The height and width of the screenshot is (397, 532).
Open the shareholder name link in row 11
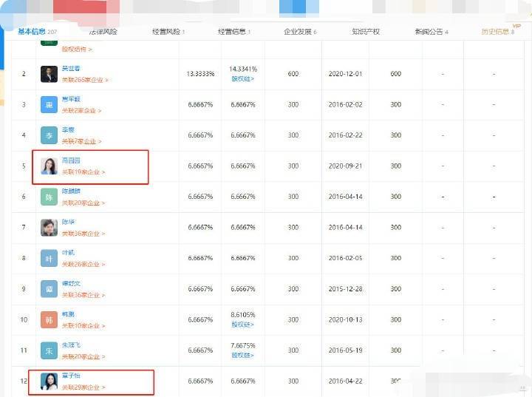click(71, 345)
